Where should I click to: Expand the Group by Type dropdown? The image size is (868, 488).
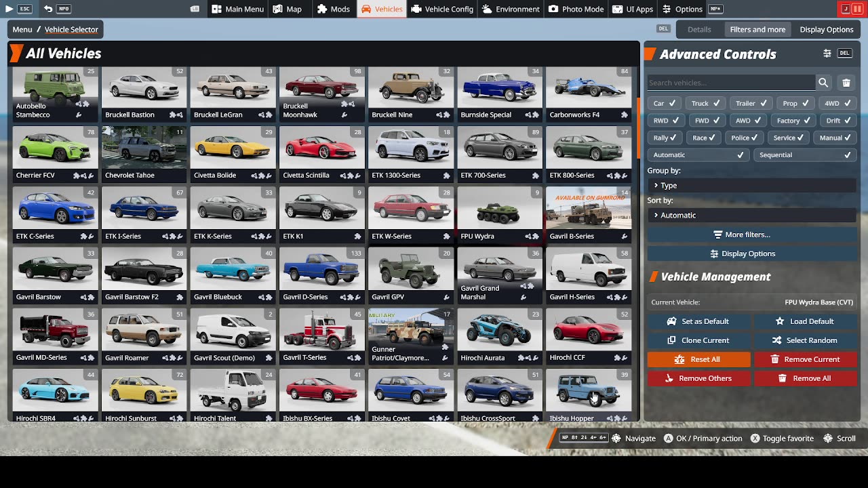click(x=751, y=185)
